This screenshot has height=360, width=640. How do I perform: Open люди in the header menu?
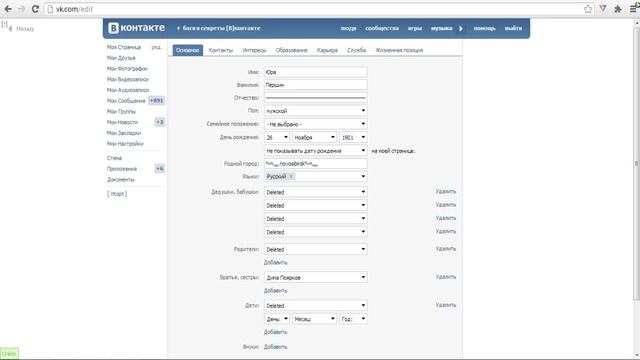(348, 28)
